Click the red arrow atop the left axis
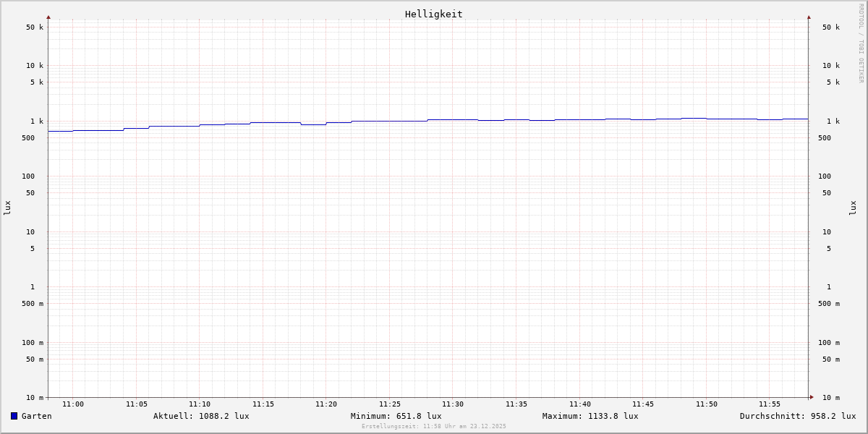The height and width of the screenshot is (434, 868). (x=48, y=17)
